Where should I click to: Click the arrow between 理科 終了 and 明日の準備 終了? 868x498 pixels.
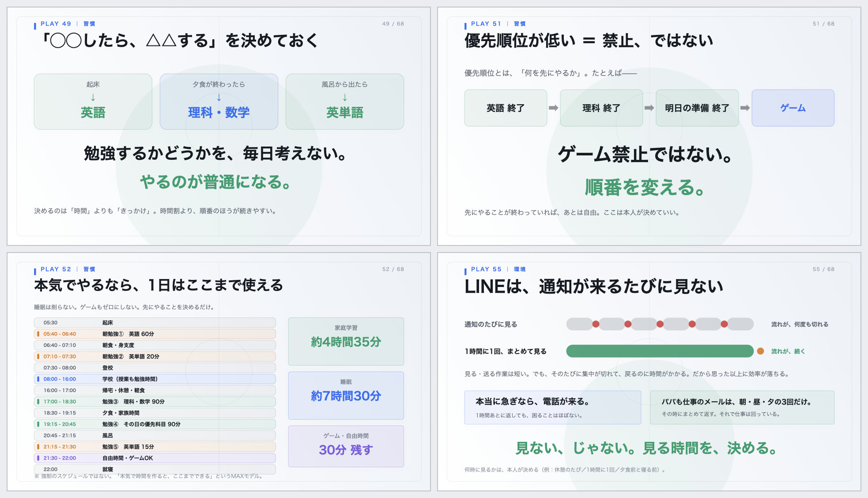[x=649, y=108]
